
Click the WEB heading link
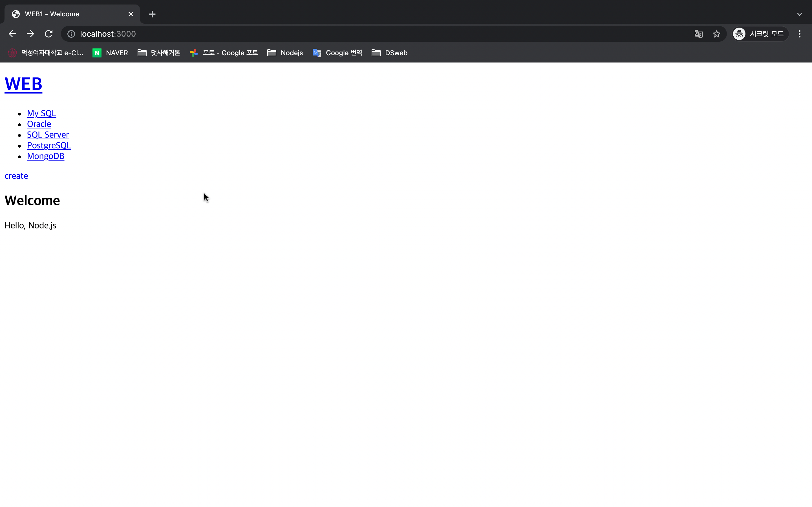[23, 84]
